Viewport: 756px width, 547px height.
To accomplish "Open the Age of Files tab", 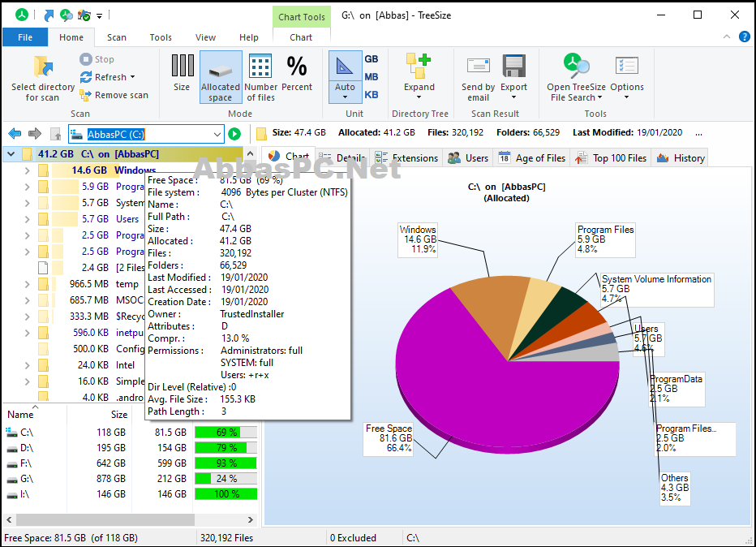I will coord(531,157).
